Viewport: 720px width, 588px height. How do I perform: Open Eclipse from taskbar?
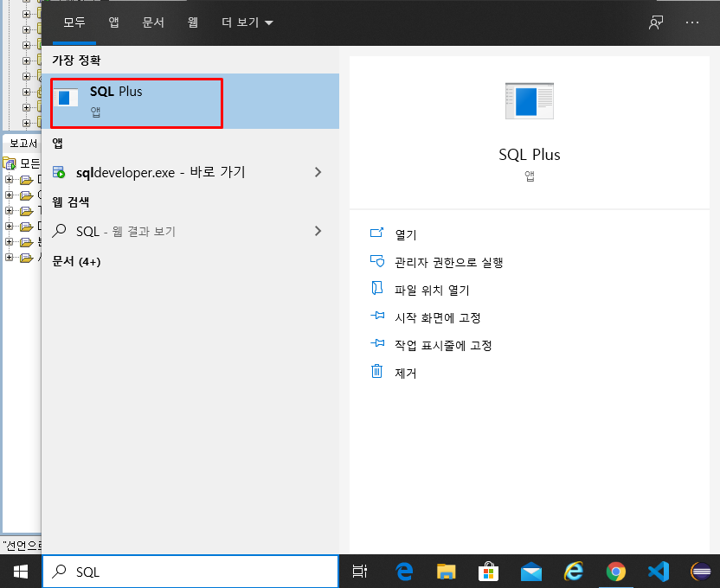(701, 572)
